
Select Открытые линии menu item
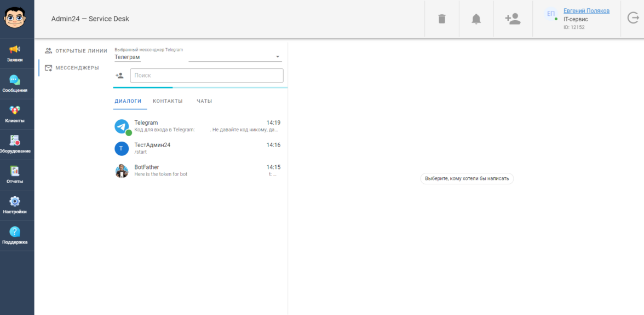click(x=76, y=51)
